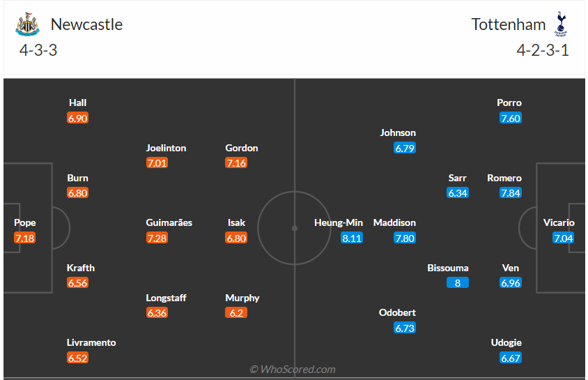Click Guimarães's 7.28 rating badge
588x380 pixels.
157,238
